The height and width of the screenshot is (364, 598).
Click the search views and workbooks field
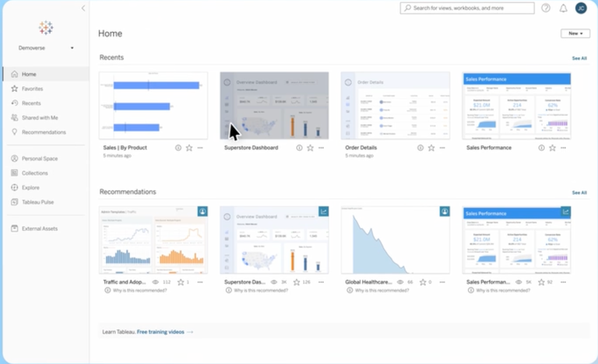click(466, 8)
